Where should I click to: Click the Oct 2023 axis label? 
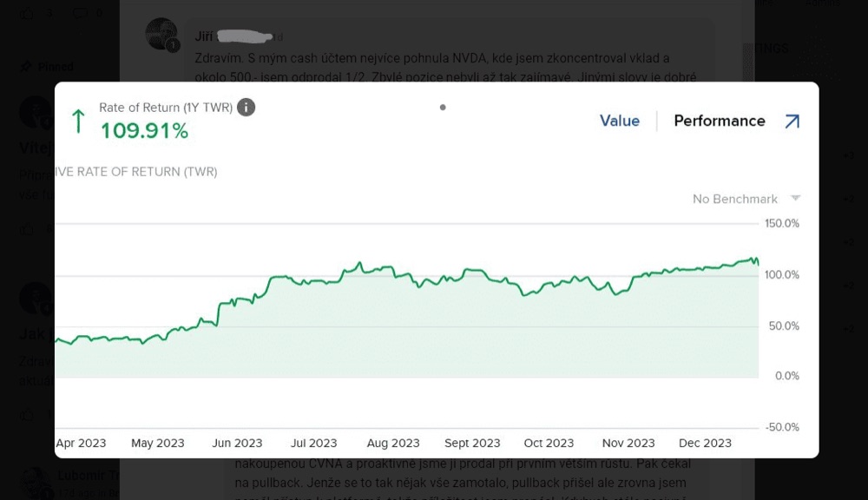click(549, 443)
